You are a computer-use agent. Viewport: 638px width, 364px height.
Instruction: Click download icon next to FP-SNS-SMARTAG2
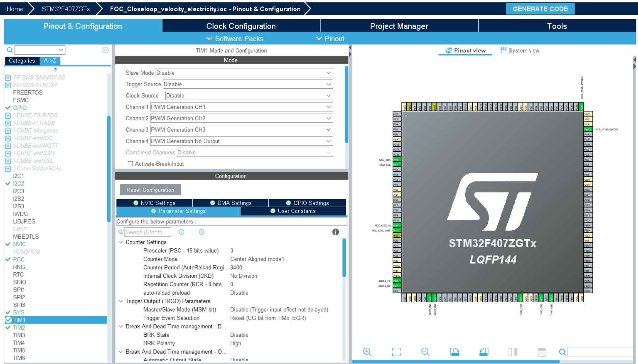click(8, 78)
